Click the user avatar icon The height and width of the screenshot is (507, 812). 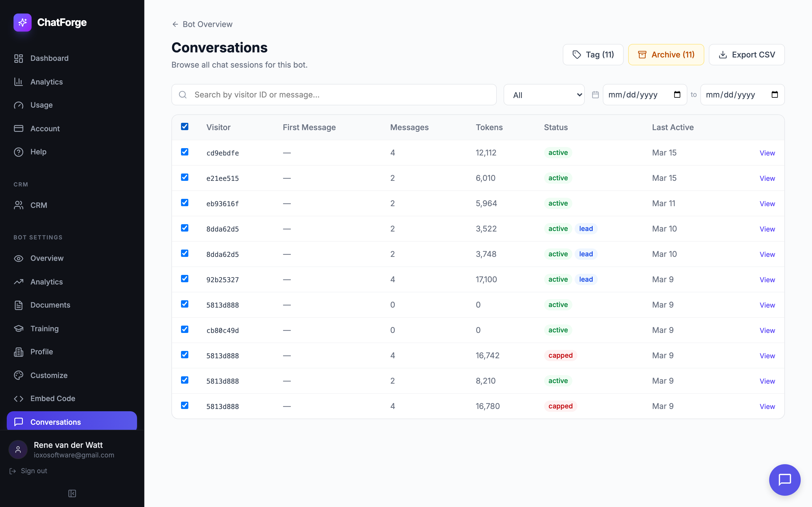[x=18, y=449]
